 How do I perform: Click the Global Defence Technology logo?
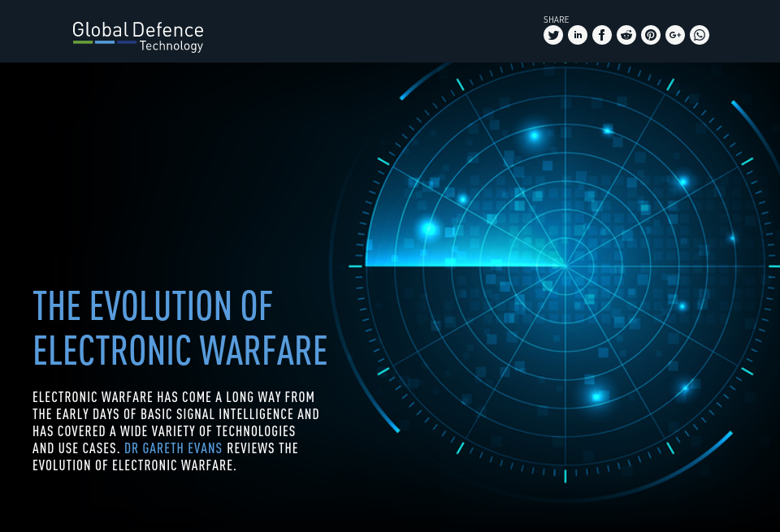tap(137, 36)
